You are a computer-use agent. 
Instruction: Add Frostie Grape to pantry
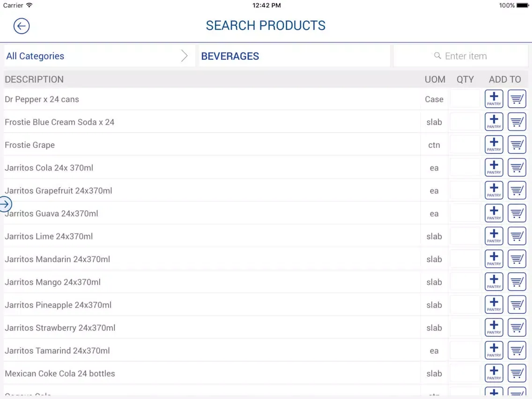tap(494, 145)
